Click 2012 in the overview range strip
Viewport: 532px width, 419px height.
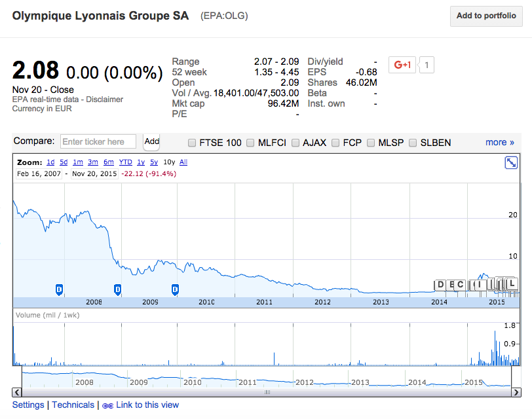(305, 382)
